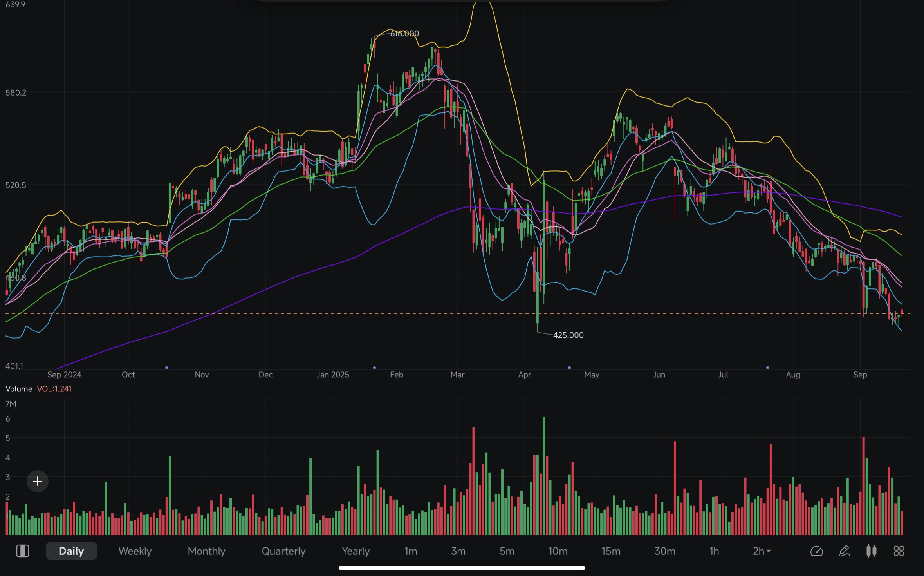Select the pencil drawing tool
The height and width of the screenshot is (576, 924).
pyautogui.click(x=845, y=551)
